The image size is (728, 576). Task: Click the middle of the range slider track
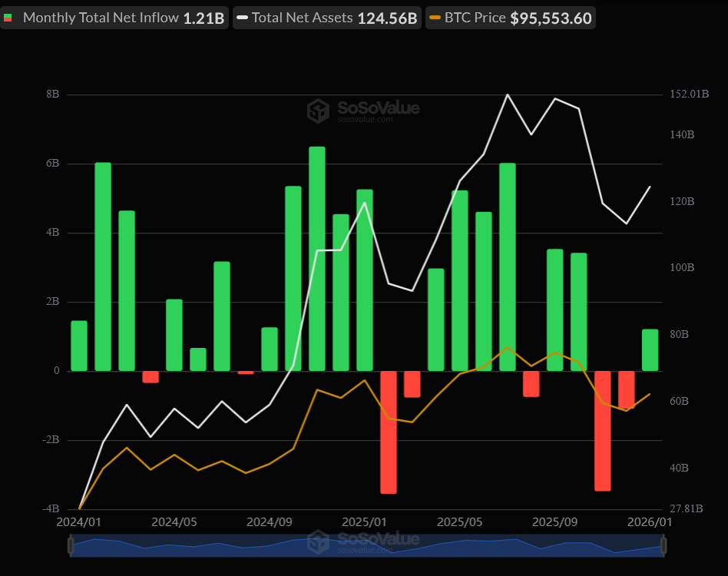pos(366,546)
